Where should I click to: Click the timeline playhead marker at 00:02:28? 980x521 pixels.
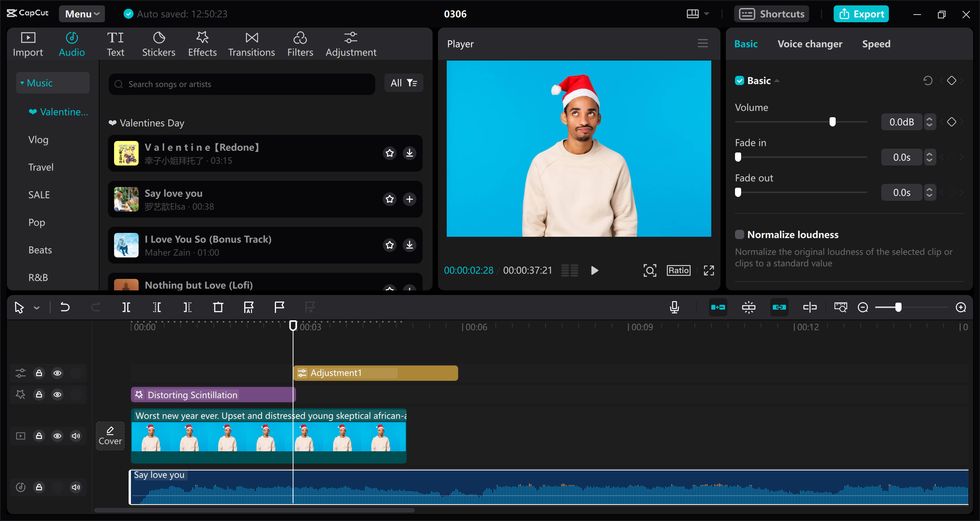293,326
